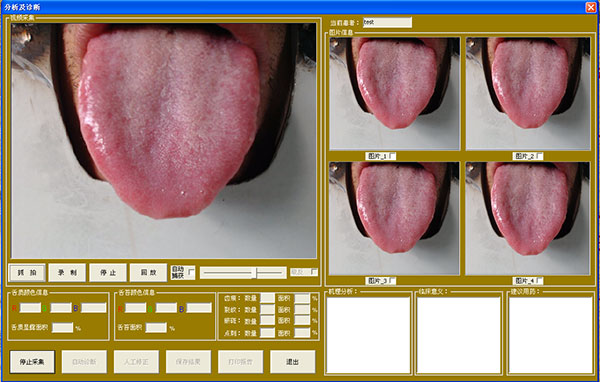600x382 pixels.
Task: Click the slider handle beside auto-capture
Action: pos(255,273)
